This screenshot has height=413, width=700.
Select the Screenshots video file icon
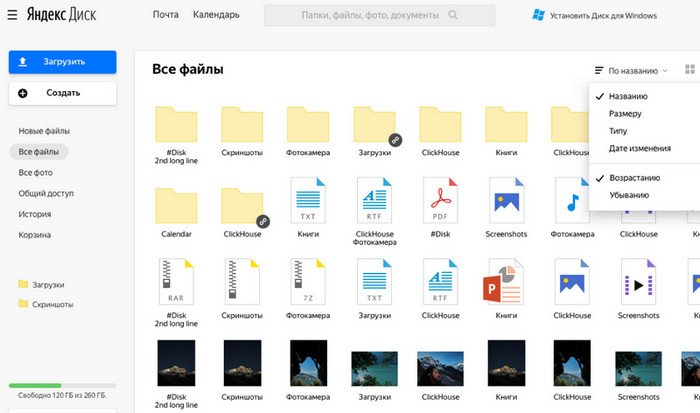coord(638,282)
